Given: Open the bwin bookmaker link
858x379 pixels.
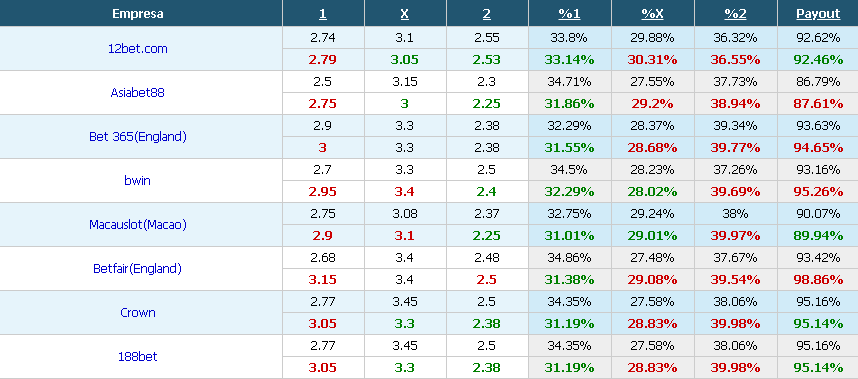Looking at the screenshot, I should [x=137, y=180].
